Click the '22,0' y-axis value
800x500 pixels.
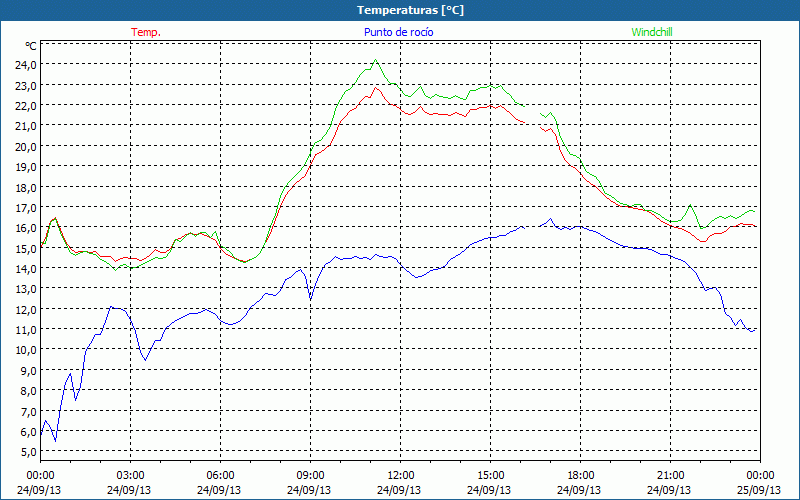tap(27, 106)
